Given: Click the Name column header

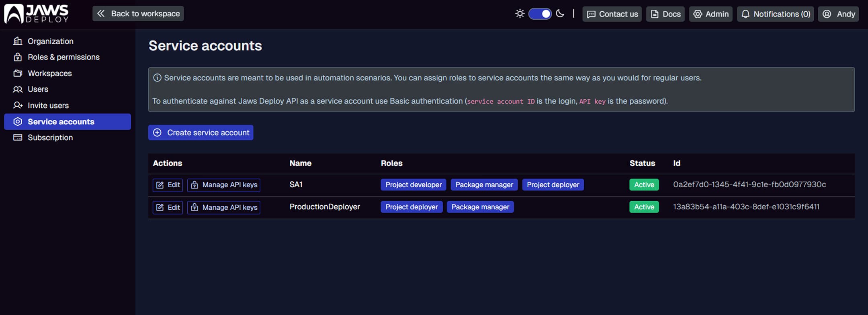Looking at the screenshot, I should click(x=301, y=163).
